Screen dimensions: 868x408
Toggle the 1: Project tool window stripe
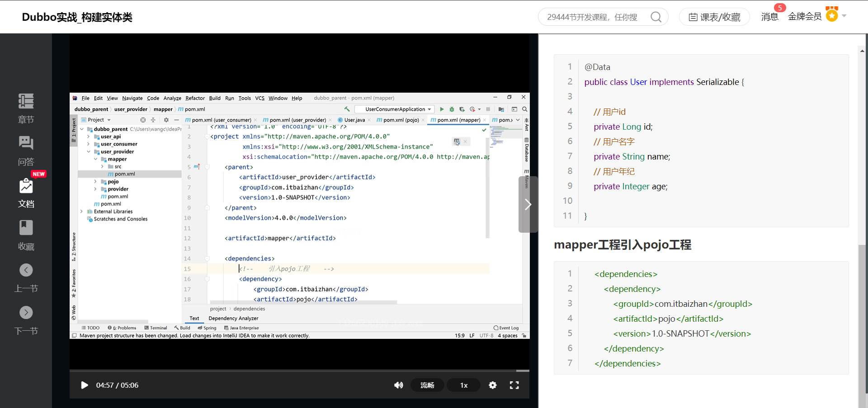pos(74,130)
